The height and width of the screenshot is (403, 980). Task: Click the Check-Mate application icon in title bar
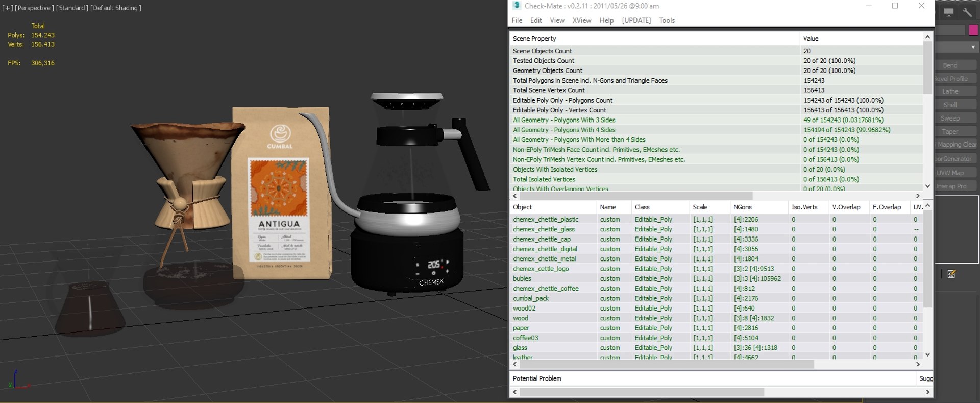click(x=517, y=6)
